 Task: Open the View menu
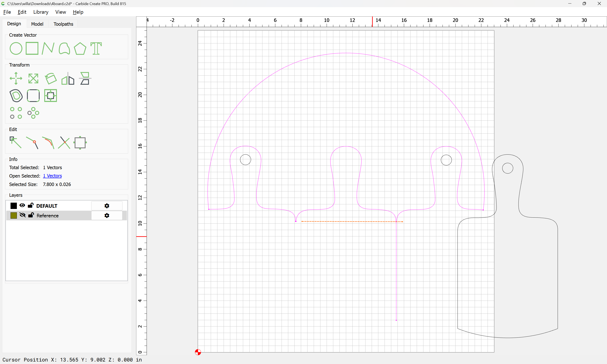(x=61, y=12)
